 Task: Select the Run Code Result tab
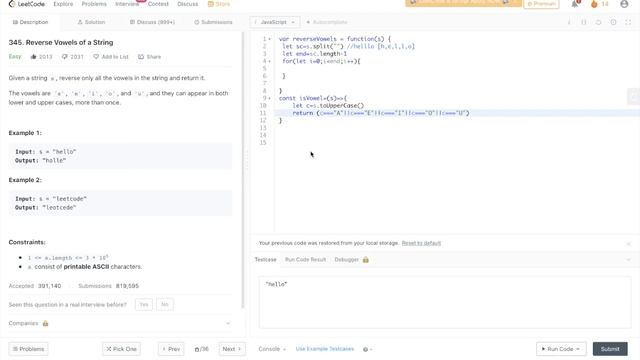pos(305,260)
